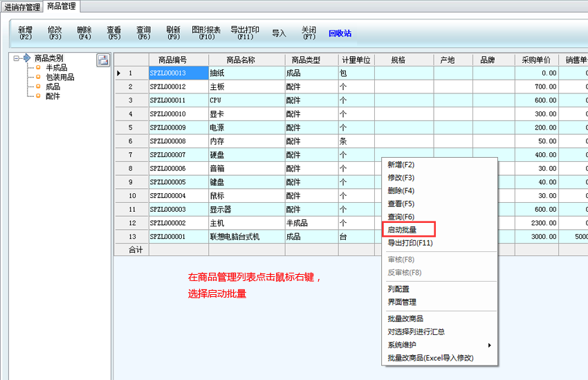Select 列配置 from the context menu
Image resolution: width=588 pixels, height=380 pixels.
pyautogui.click(x=397, y=289)
